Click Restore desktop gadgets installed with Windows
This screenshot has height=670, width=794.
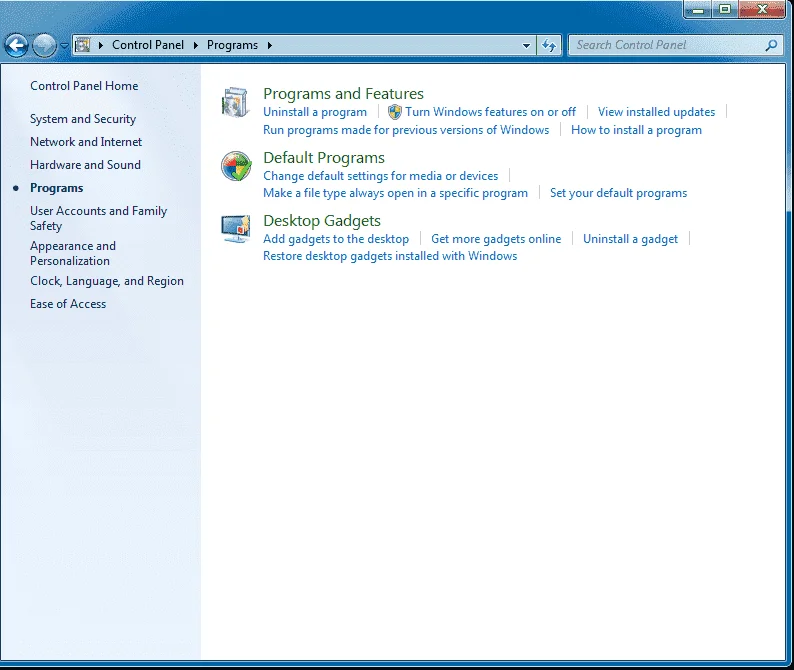pyautogui.click(x=390, y=256)
